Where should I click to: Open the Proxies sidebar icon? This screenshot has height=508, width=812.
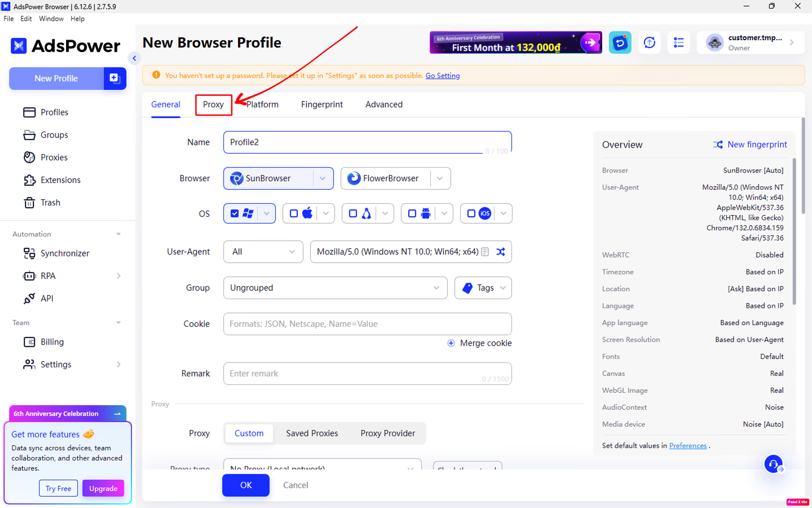[x=29, y=157]
